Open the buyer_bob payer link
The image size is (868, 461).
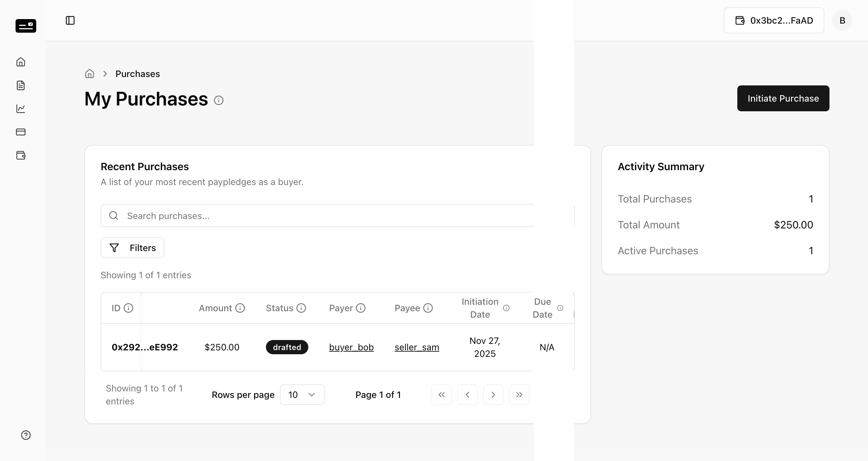click(x=351, y=347)
